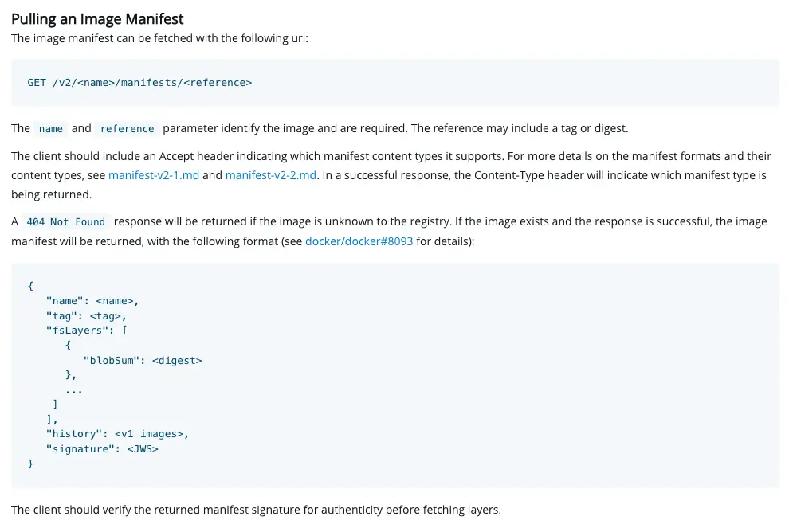
Task: Click the GET /v2/ manifests code line
Action: click(139, 82)
